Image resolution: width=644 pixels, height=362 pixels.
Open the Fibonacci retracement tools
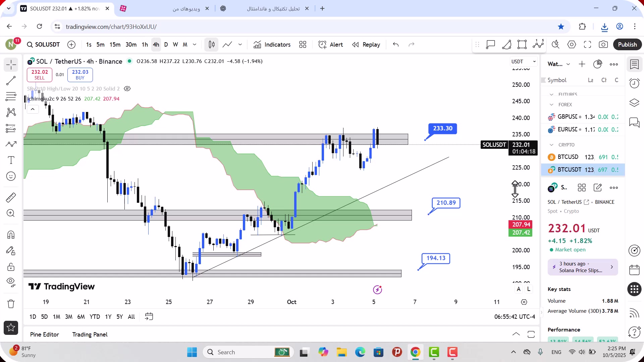tap(11, 97)
